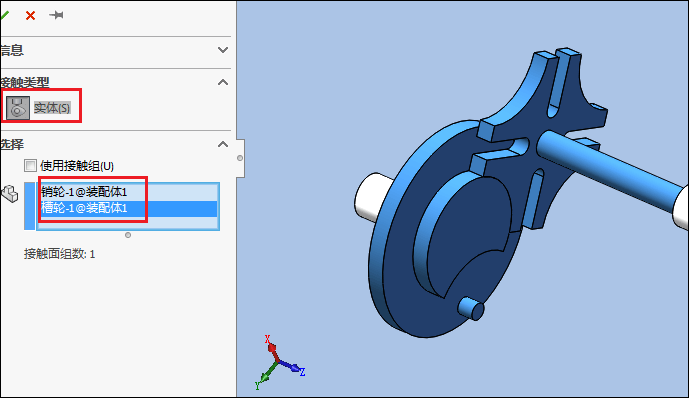Enable the 使用接触组(U) checkbox
Screen dimensions: 689x398
[x=30, y=166]
